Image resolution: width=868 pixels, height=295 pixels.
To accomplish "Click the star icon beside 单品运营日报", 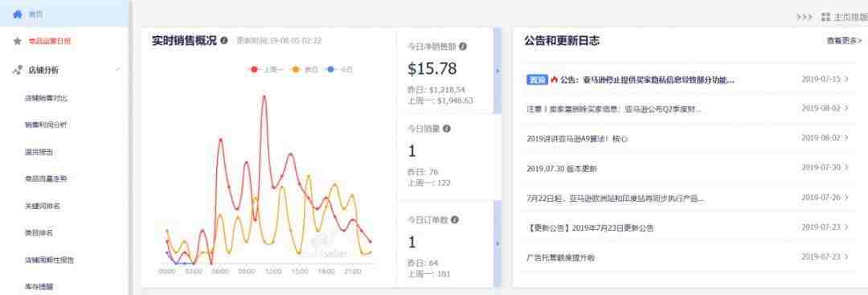I will point(17,41).
